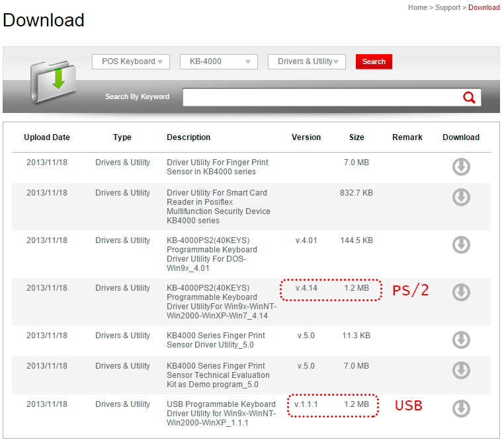
Task: Click the Version column header
Action: click(x=306, y=137)
